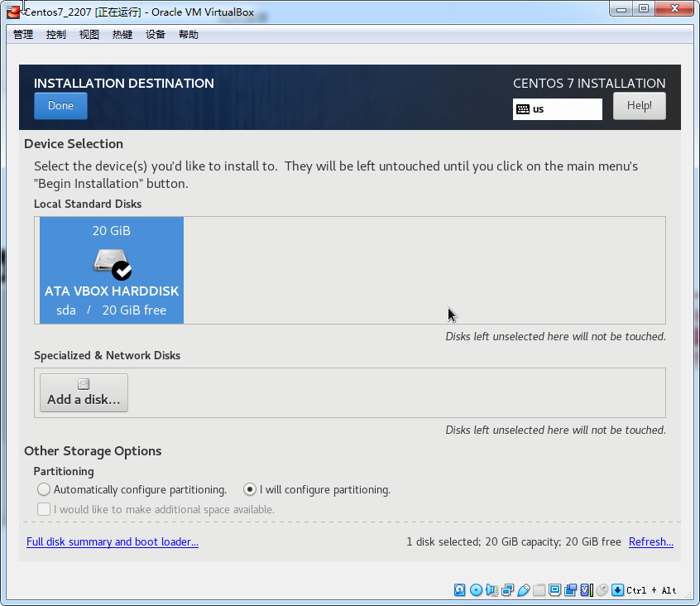700x606 pixels.
Task: Click the shared folders status icon
Action: click(539, 590)
